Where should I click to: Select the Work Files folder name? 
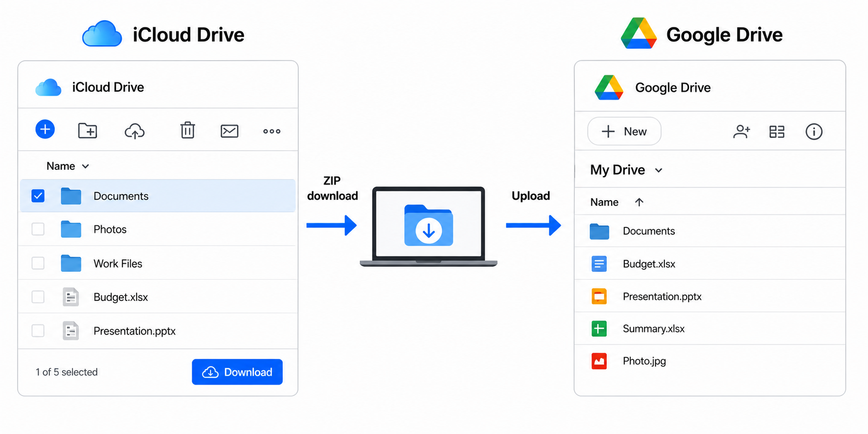[118, 264]
